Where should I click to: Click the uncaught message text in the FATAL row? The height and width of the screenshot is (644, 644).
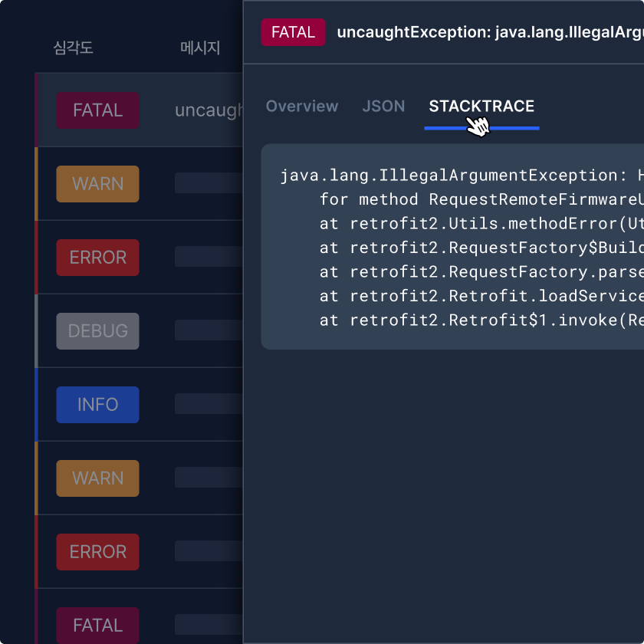(x=209, y=110)
